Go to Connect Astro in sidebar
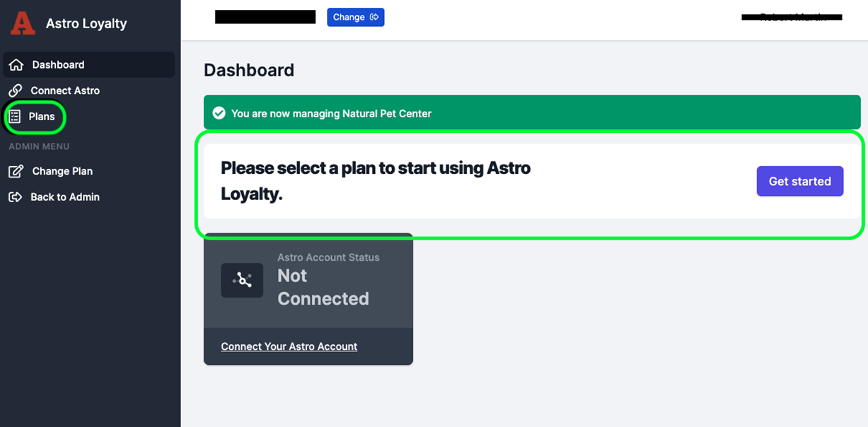The height and width of the screenshot is (427, 868). click(x=65, y=90)
